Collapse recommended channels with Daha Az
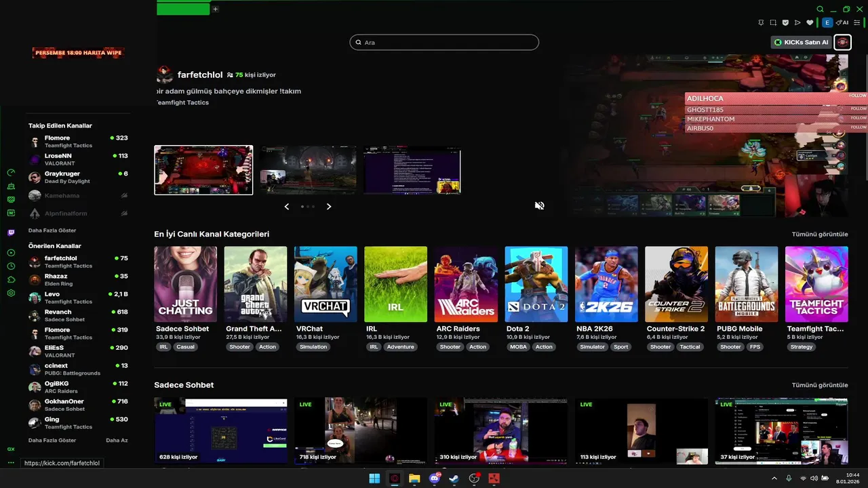Image resolution: width=868 pixels, height=488 pixels. (117, 441)
